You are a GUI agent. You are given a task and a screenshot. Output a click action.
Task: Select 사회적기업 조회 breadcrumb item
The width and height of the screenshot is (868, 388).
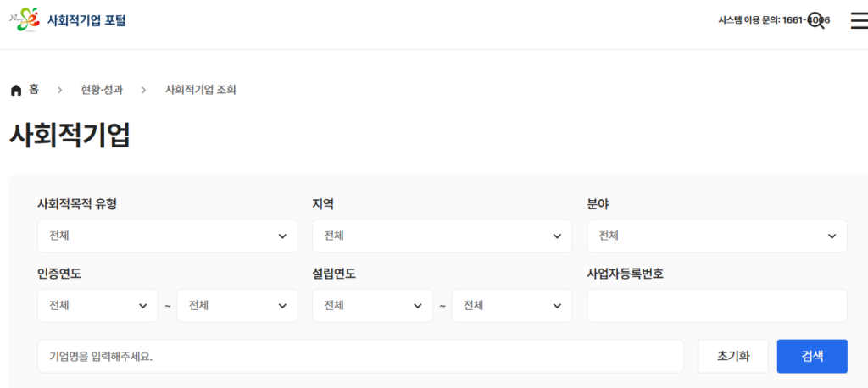pyautogui.click(x=200, y=90)
